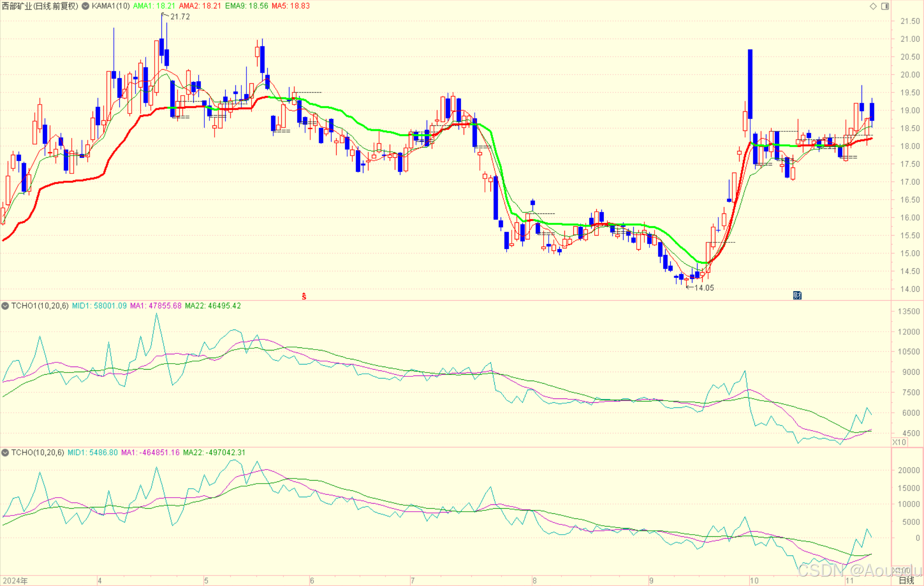Open the KAMA1(10) indicator name menu
Image resolution: width=924 pixels, height=586 pixels.
(111, 6)
